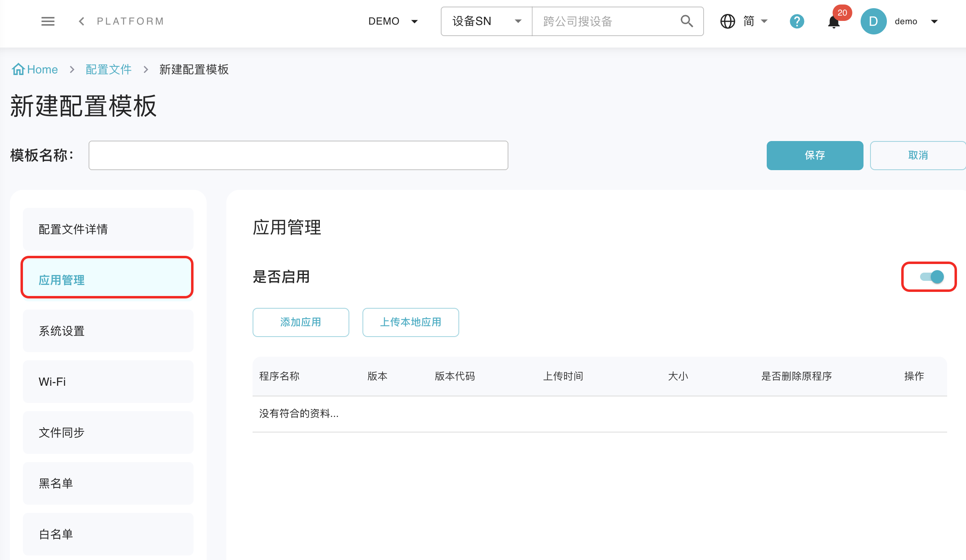Screen dimensions: 966x560
Task: Open the help question mark icon
Action: (x=797, y=21)
